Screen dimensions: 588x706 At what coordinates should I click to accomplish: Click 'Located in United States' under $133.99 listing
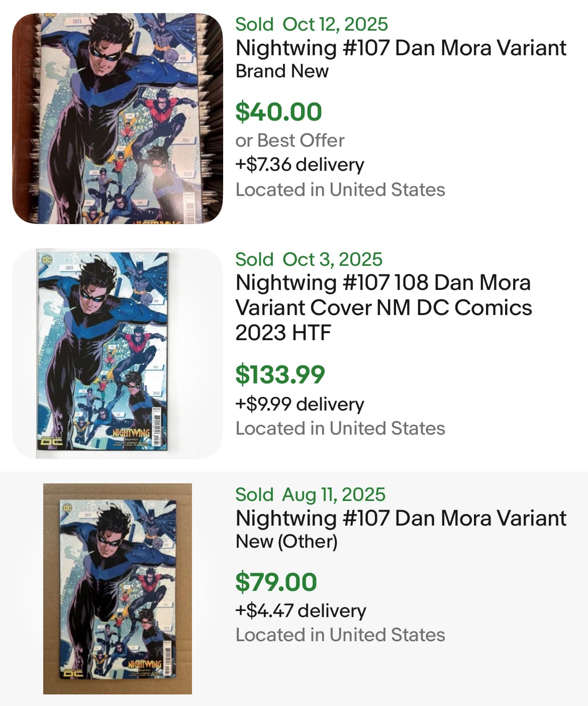coord(340,428)
